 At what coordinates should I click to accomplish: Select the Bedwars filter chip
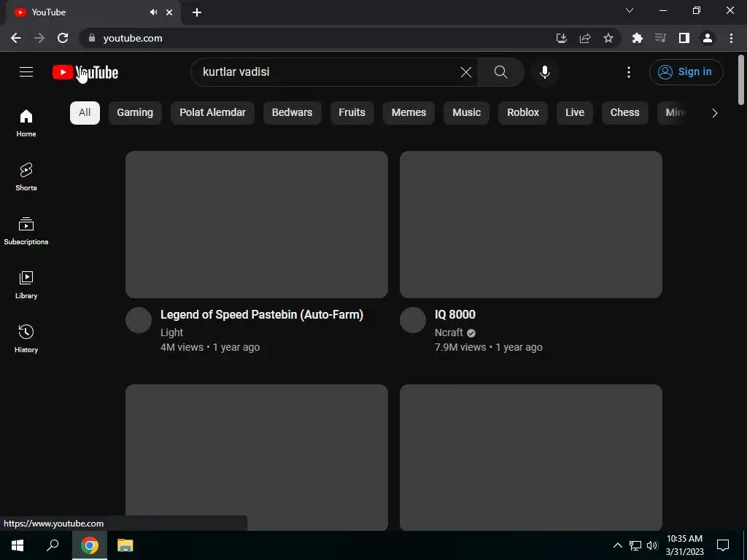[292, 113]
